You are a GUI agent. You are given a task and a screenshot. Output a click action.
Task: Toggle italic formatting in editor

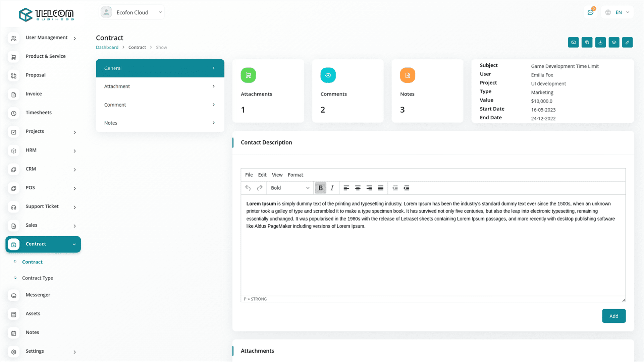332,188
